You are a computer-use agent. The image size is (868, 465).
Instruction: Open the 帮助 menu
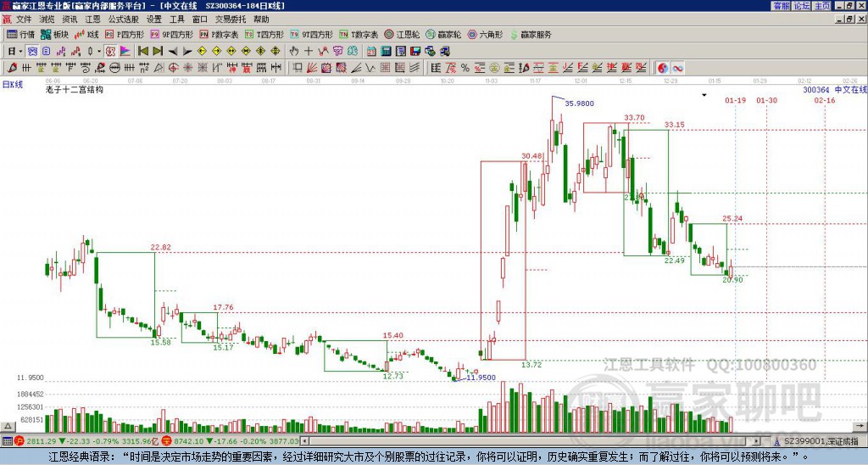click(261, 20)
